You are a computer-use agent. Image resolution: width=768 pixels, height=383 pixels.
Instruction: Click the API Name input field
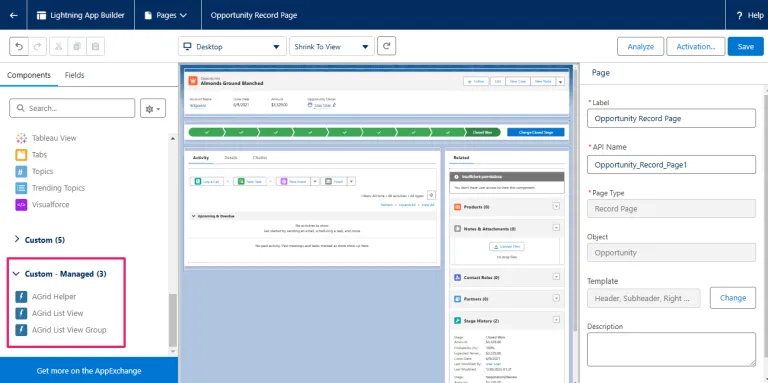point(672,165)
